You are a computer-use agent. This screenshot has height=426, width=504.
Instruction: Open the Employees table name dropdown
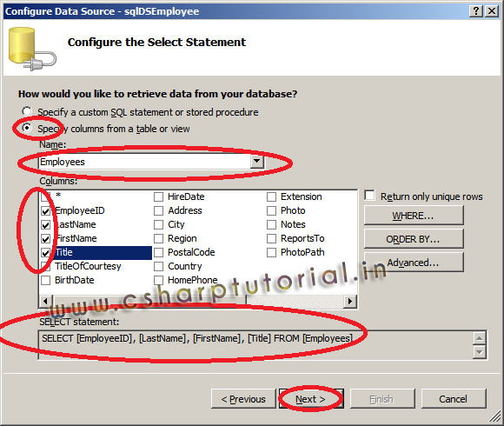257,162
